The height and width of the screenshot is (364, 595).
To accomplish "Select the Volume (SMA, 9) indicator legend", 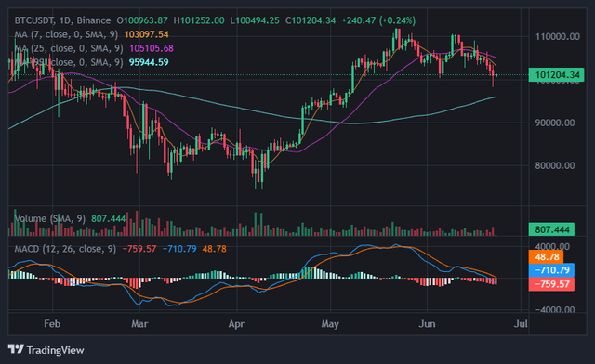I will 49,218.
